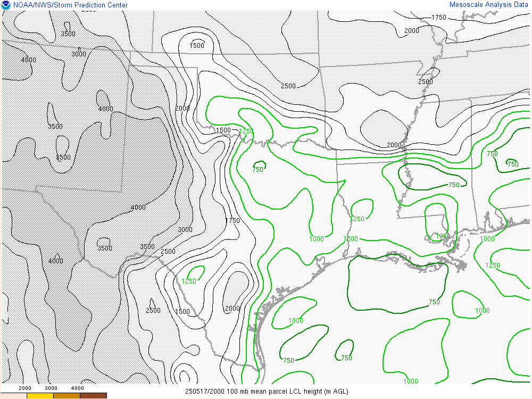Click the black 2000 label inside the bottom oval contour

232,308
